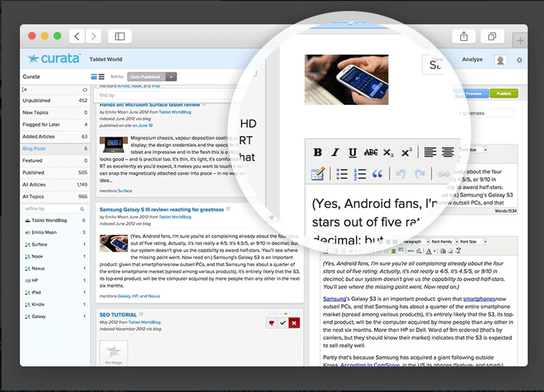Open the Date Published sort dropdown arrow

pos(171,77)
